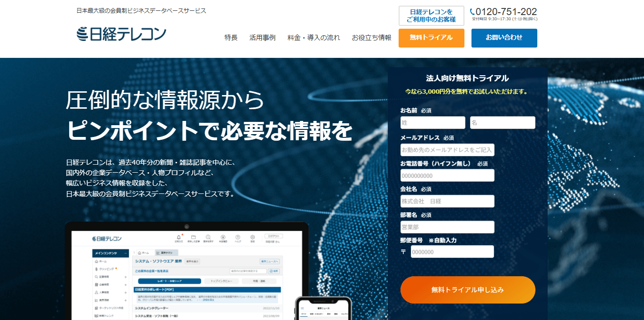Collapse the メインコンテンツ sidebar panel
The image size is (644, 320).
point(126,253)
